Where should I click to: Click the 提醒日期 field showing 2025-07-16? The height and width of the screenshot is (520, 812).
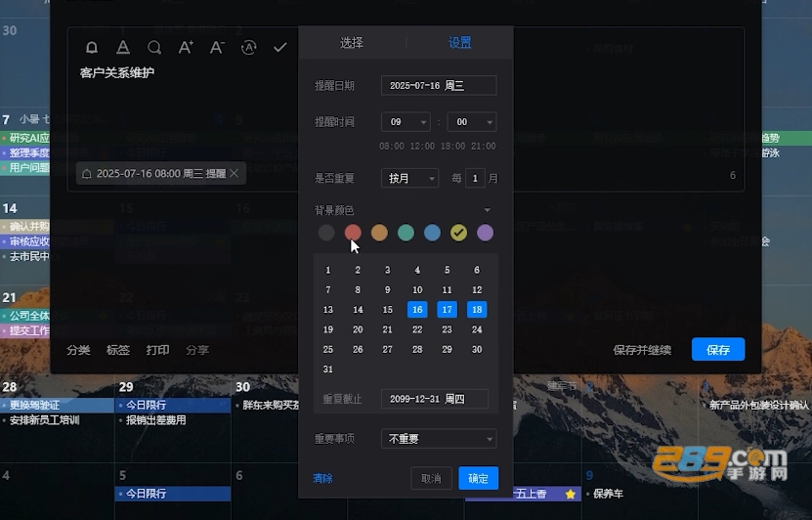click(439, 85)
